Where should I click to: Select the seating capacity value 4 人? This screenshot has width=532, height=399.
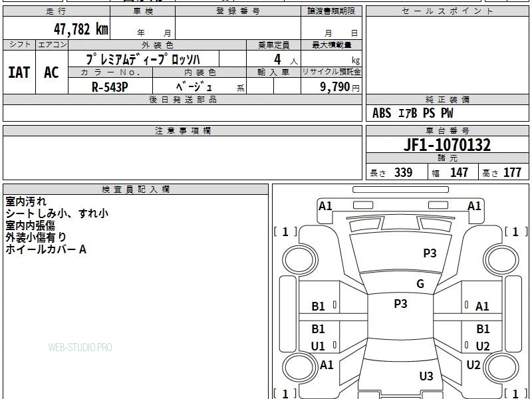(286, 60)
